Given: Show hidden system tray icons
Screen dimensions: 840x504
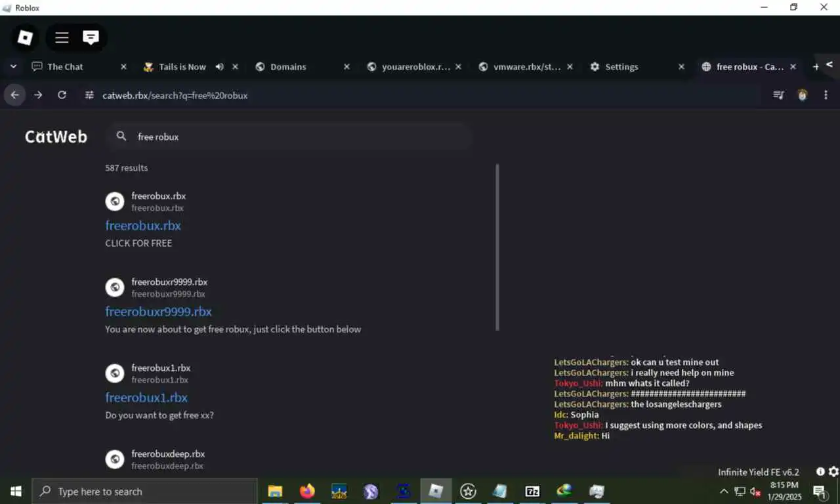Looking at the screenshot, I should [724, 492].
